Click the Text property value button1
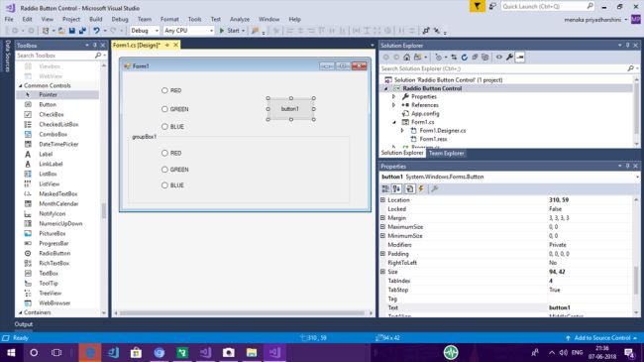 point(590,307)
